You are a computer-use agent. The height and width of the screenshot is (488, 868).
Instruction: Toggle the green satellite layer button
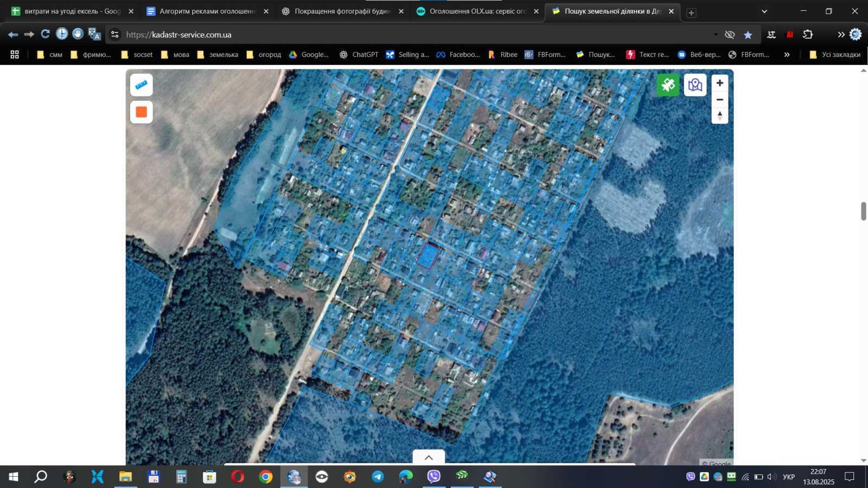point(668,85)
